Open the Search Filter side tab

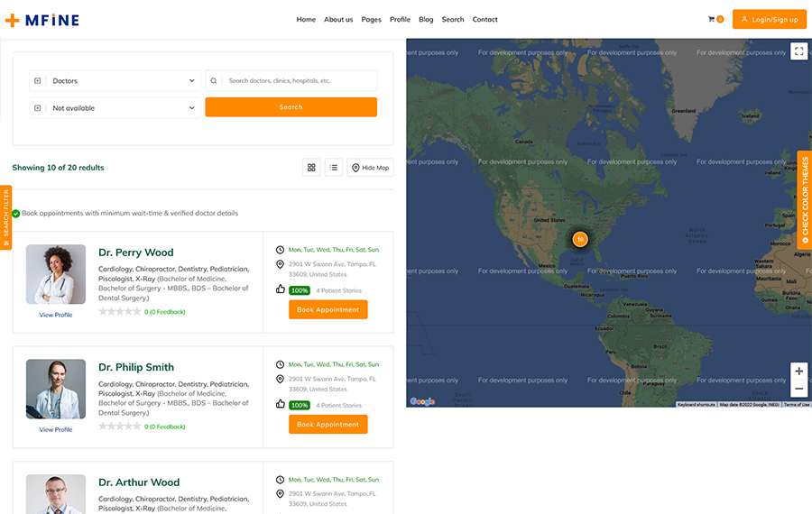[x=5, y=217]
